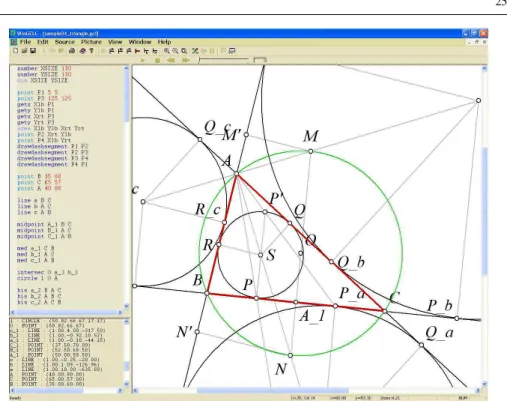The height and width of the screenshot is (401, 507).
Task: Click the Print icon in the toolbar
Action: (72, 51)
